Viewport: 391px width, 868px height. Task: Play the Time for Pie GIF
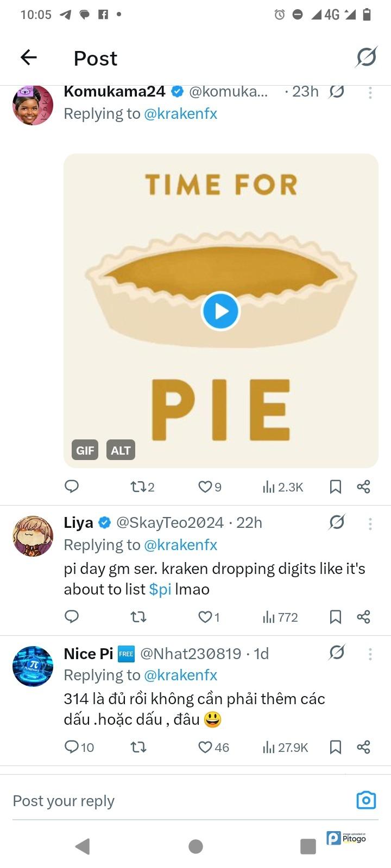tap(220, 311)
